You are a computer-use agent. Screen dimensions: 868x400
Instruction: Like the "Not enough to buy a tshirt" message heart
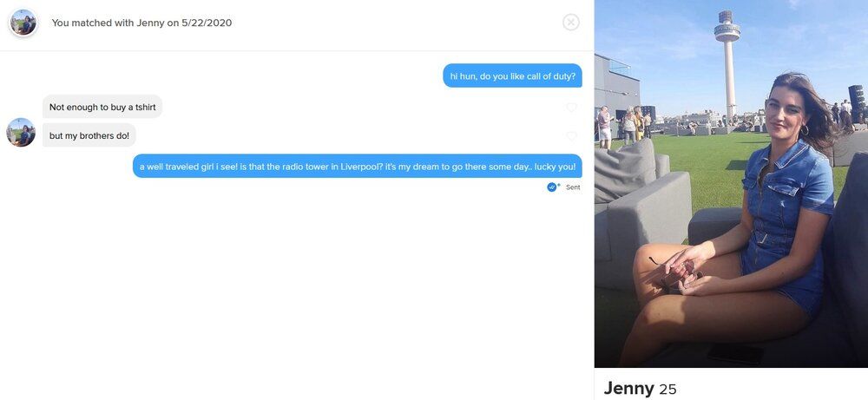(571, 107)
